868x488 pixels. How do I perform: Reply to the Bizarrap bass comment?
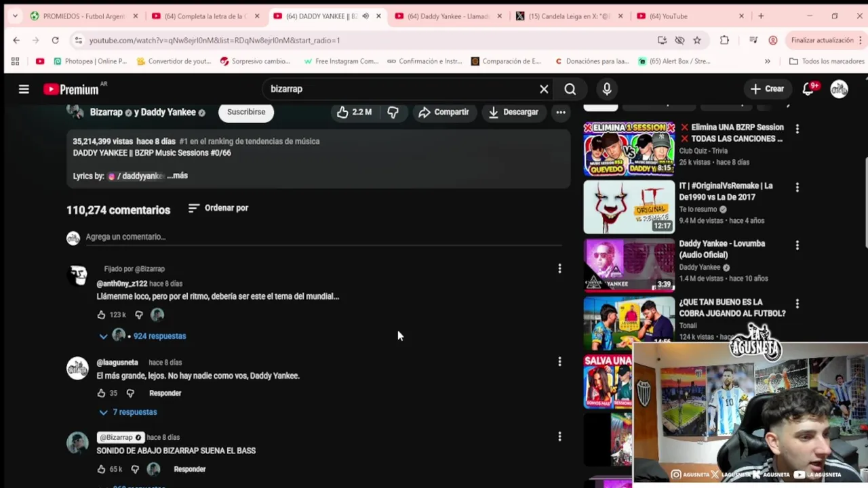pyautogui.click(x=189, y=469)
